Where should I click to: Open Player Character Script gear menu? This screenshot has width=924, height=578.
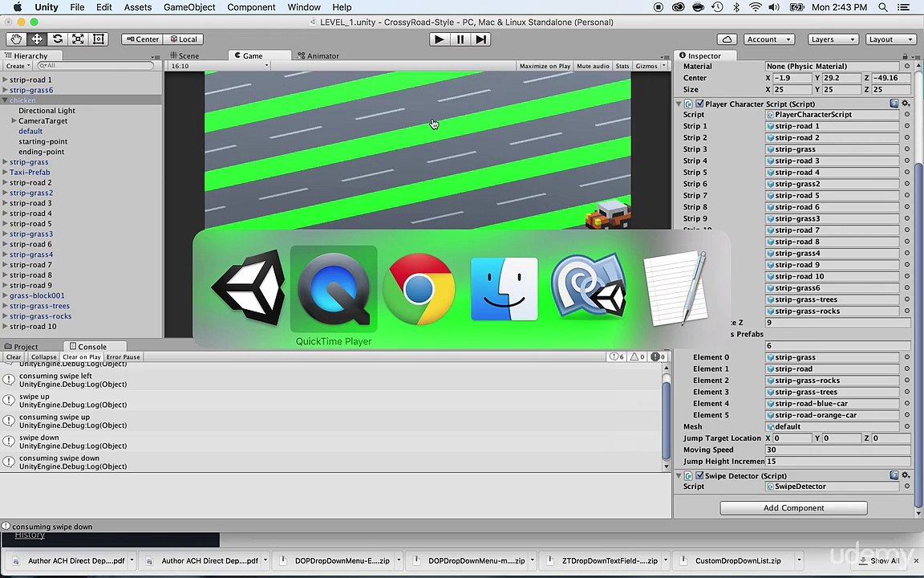pos(906,104)
